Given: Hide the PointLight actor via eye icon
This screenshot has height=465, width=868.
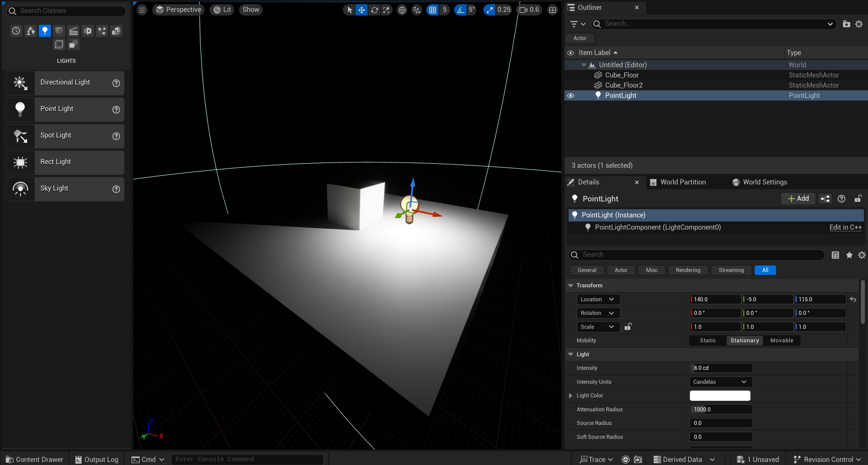Looking at the screenshot, I should pyautogui.click(x=571, y=96).
